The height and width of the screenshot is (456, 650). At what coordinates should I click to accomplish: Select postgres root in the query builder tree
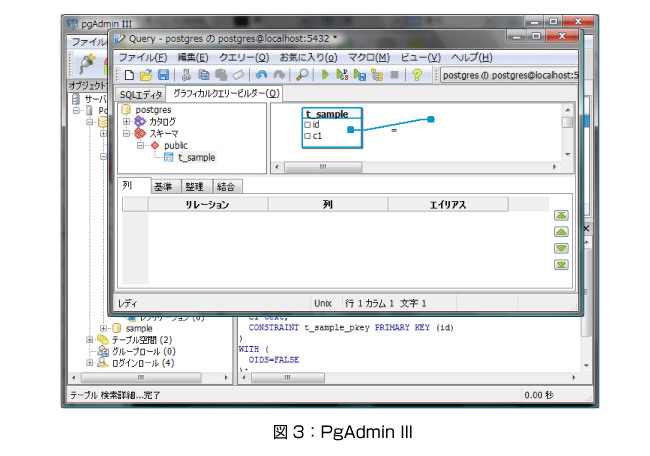point(153,110)
